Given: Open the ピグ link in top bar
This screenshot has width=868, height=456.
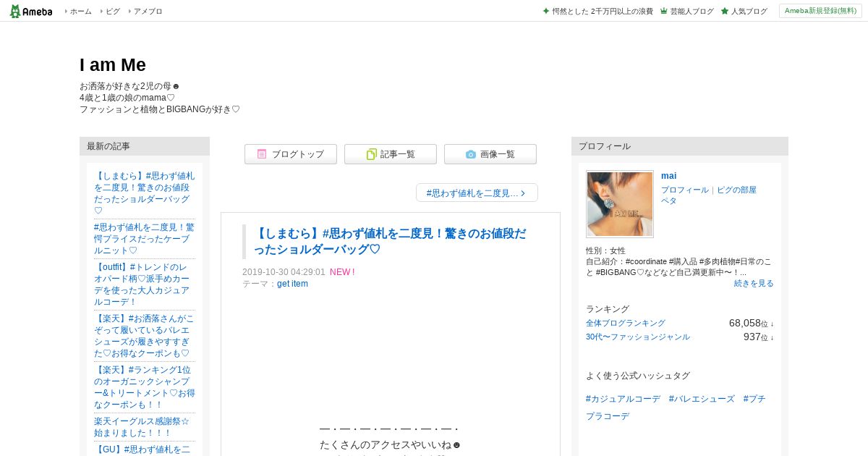Looking at the screenshot, I should coord(113,12).
